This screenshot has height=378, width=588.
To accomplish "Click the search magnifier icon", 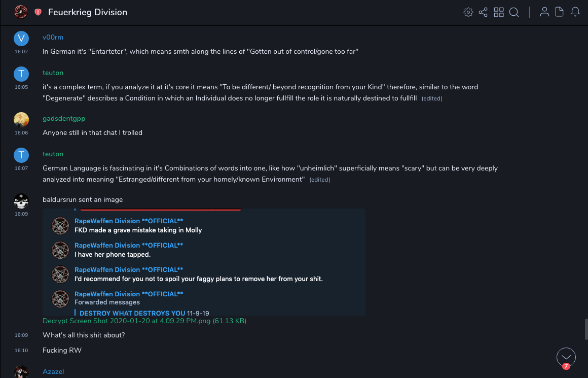I will (514, 12).
